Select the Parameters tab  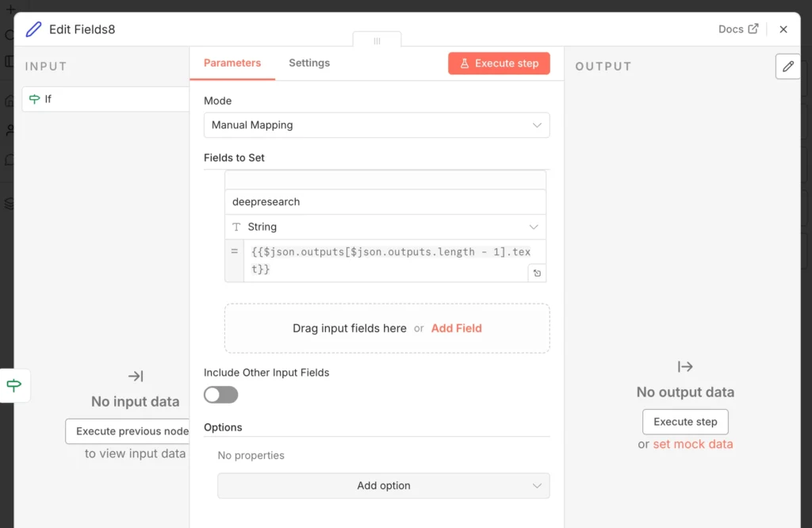coord(232,63)
